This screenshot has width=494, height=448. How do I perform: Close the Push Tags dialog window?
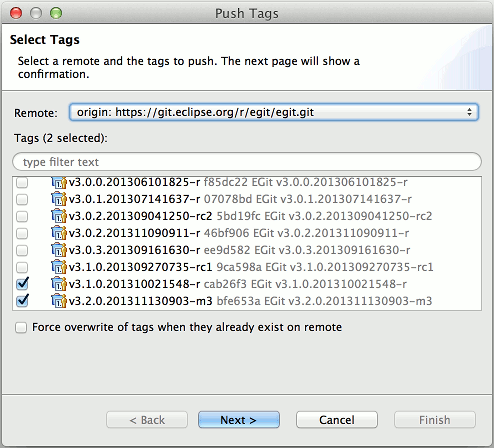(x=16, y=13)
